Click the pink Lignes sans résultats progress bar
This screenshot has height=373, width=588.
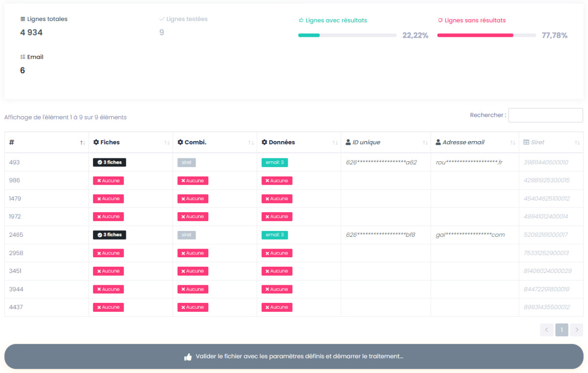pyautogui.click(x=486, y=35)
